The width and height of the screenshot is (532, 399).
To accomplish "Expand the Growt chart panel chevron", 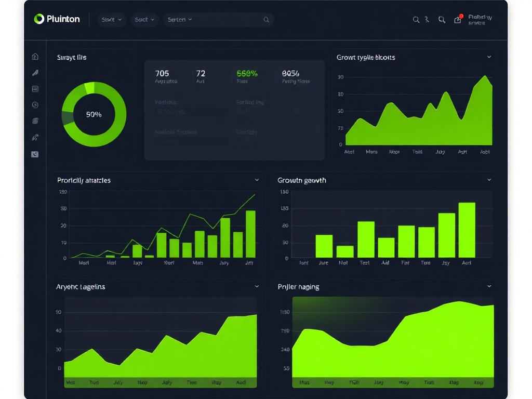I will click(x=489, y=57).
